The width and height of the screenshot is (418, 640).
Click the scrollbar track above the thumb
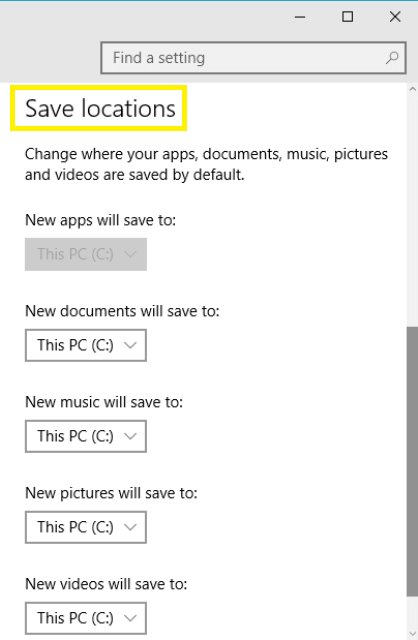412,210
